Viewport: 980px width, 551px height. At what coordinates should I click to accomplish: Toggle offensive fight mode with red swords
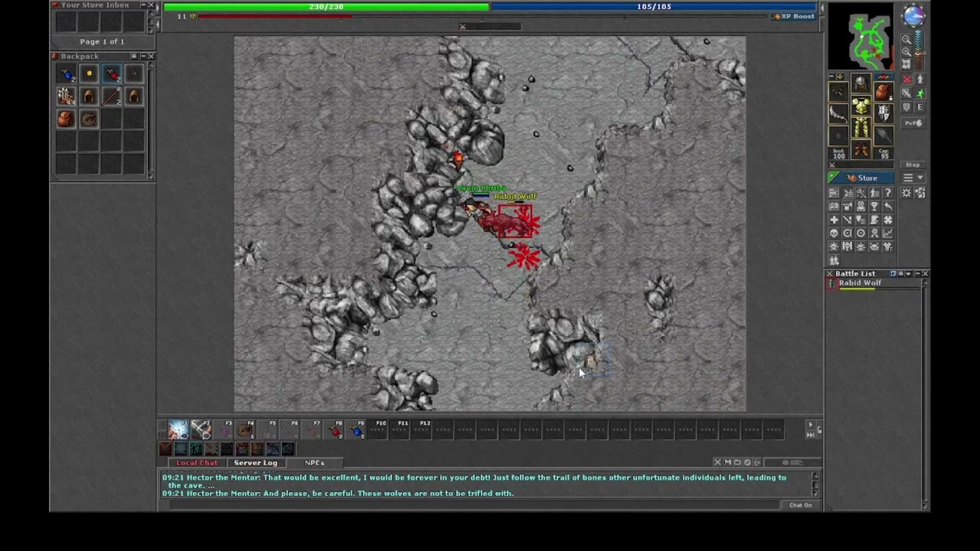906,79
